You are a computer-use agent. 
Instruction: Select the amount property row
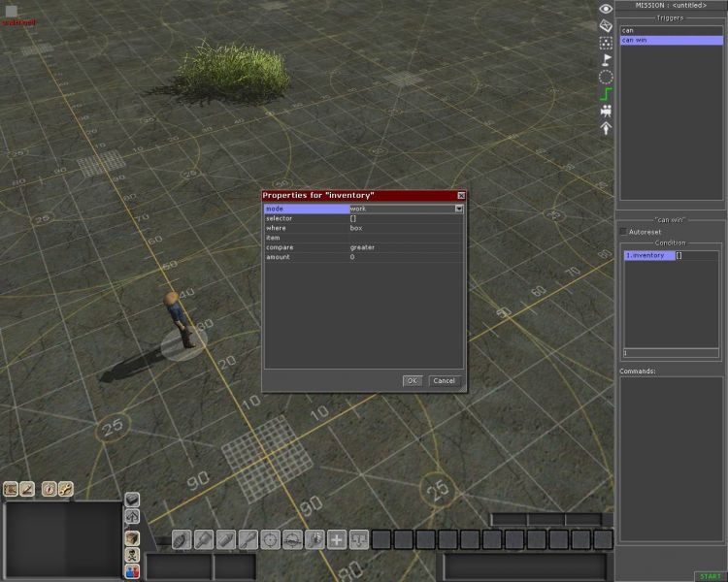tap(364, 257)
